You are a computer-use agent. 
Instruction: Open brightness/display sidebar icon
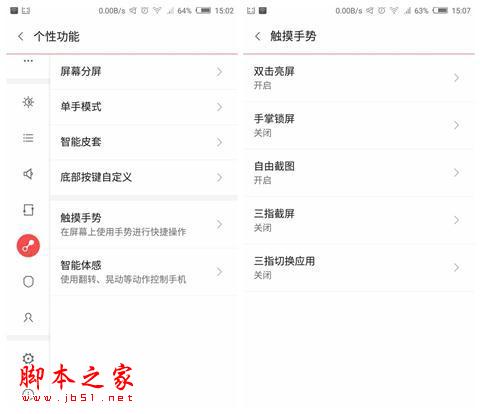coord(28,102)
